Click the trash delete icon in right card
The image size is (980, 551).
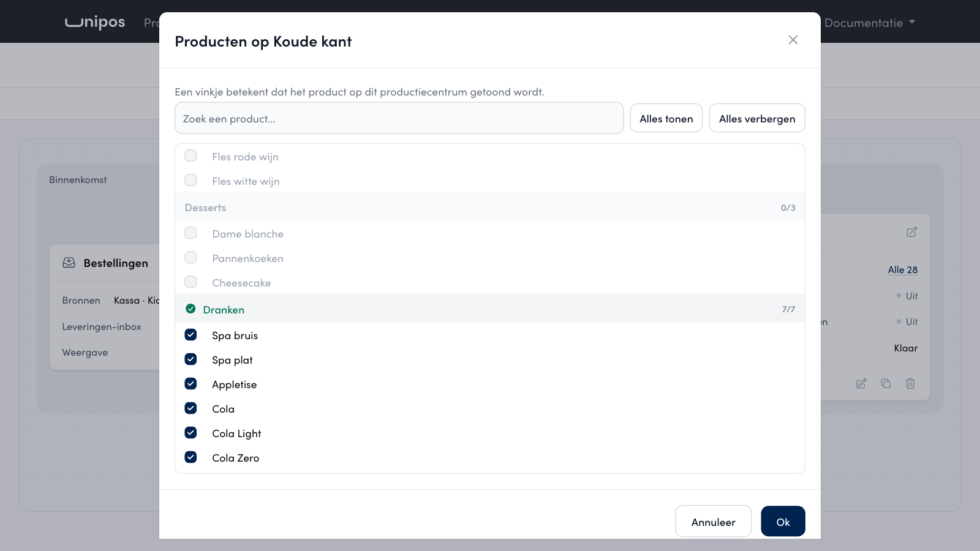click(910, 383)
